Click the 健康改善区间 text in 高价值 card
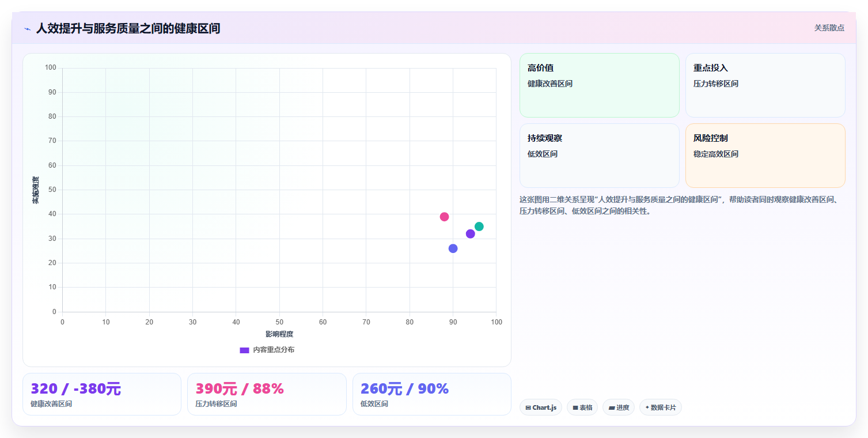 pos(550,84)
